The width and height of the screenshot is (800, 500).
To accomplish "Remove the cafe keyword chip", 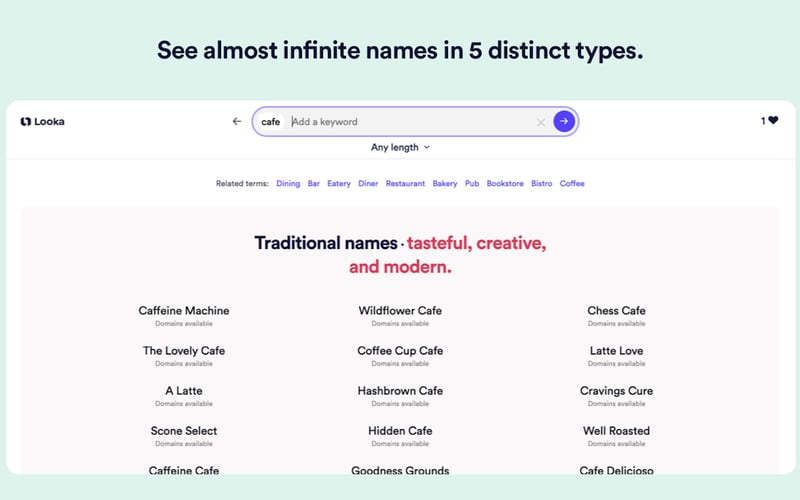I will (x=270, y=121).
